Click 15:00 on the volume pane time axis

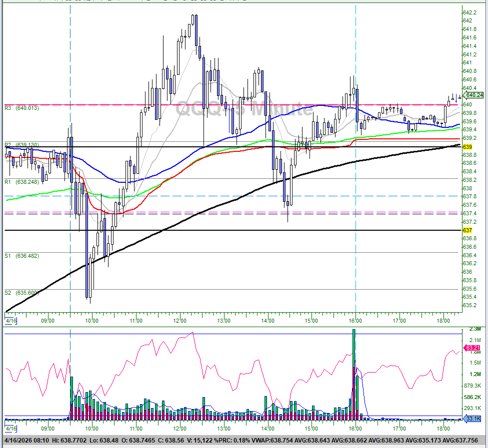pyautogui.click(x=311, y=429)
